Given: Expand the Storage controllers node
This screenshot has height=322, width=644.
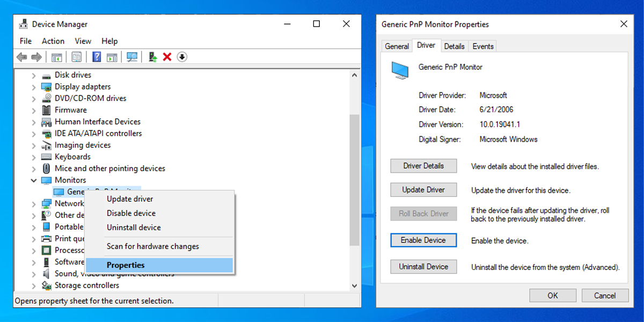Looking at the screenshot, I should (x=34, y=286).
